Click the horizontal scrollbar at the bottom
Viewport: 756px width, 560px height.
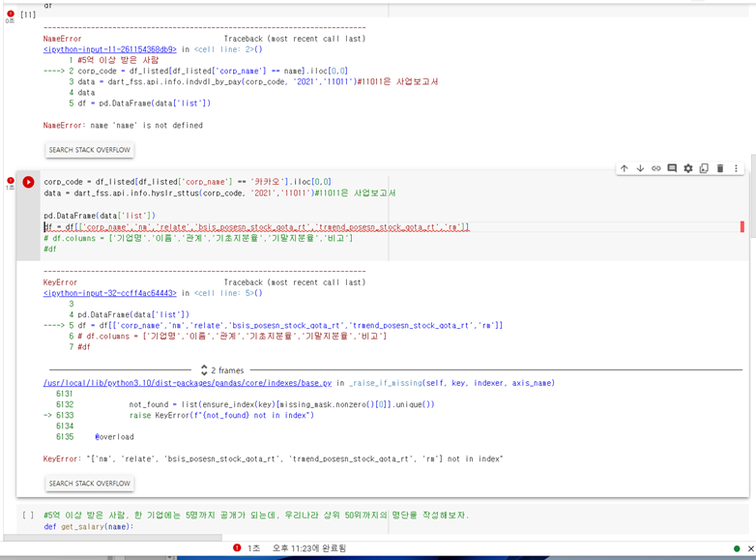click(113, 538)
